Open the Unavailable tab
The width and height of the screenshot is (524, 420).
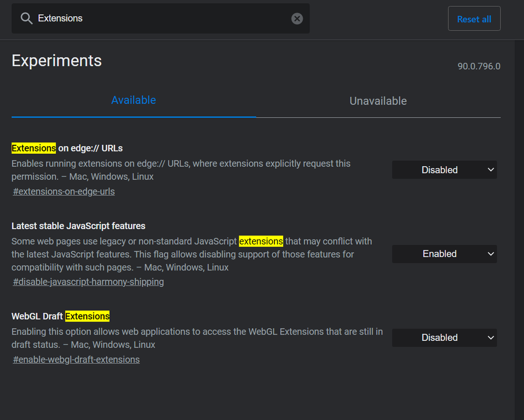(x=378, y=101)
